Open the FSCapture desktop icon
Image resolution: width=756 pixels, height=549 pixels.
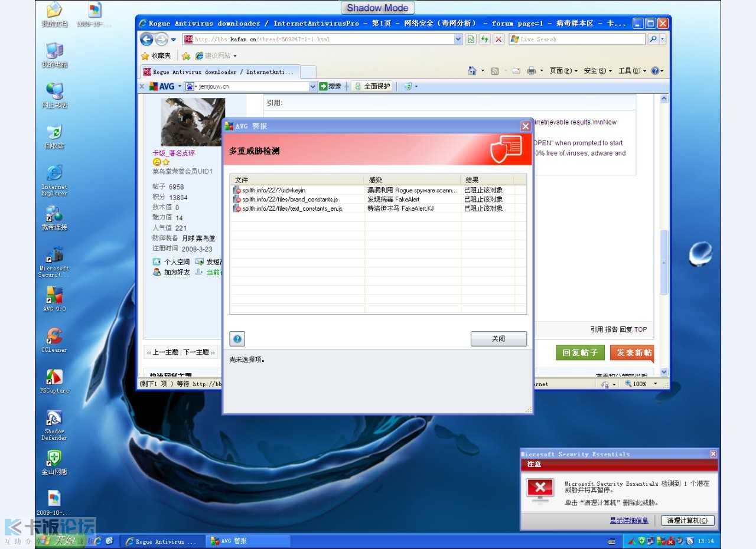click(54, 380)
